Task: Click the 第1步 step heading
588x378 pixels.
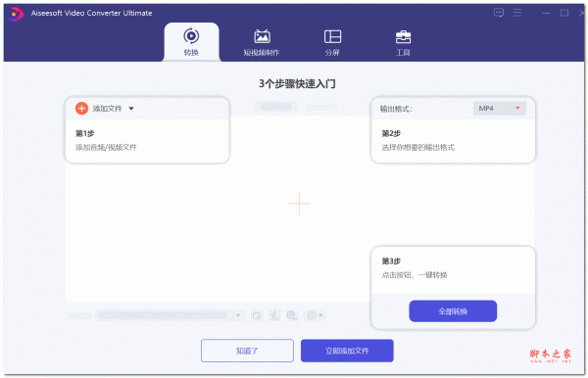Action: [x=85, y=133]
